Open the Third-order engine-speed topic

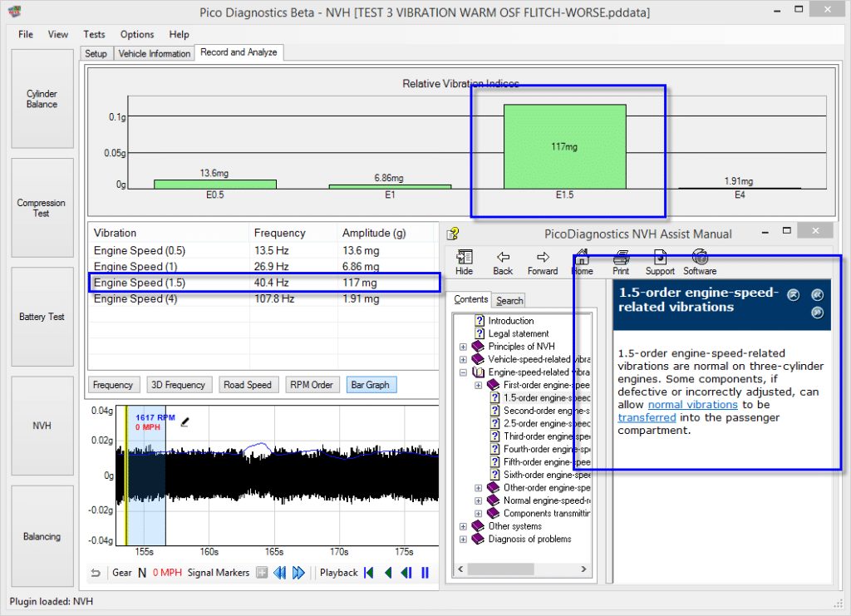coord(547,436)
